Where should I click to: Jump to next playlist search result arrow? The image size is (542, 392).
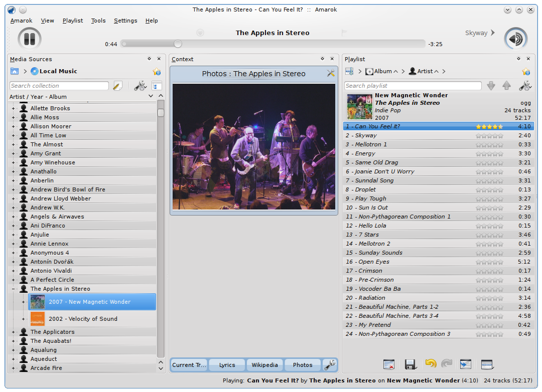coord(491,86)
